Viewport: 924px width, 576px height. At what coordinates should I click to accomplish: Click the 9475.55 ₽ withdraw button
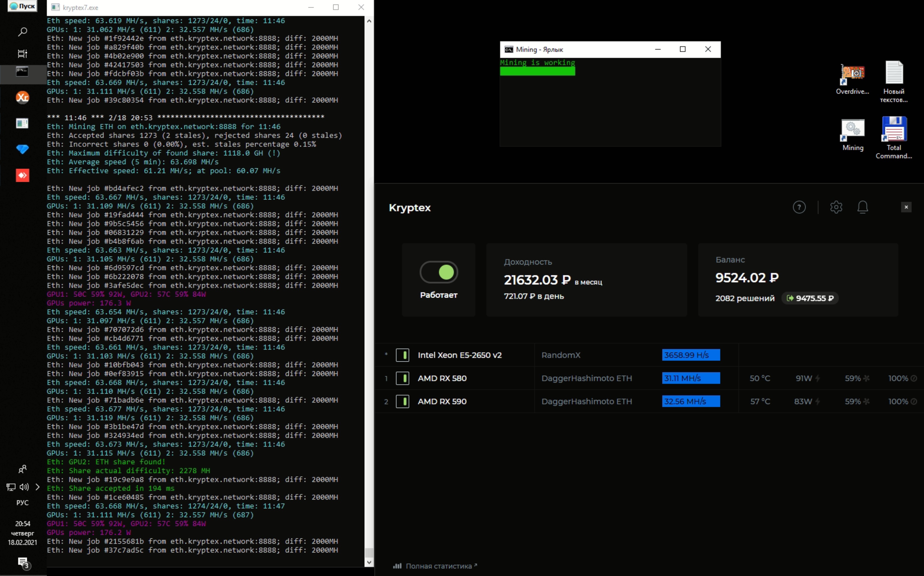810,298
